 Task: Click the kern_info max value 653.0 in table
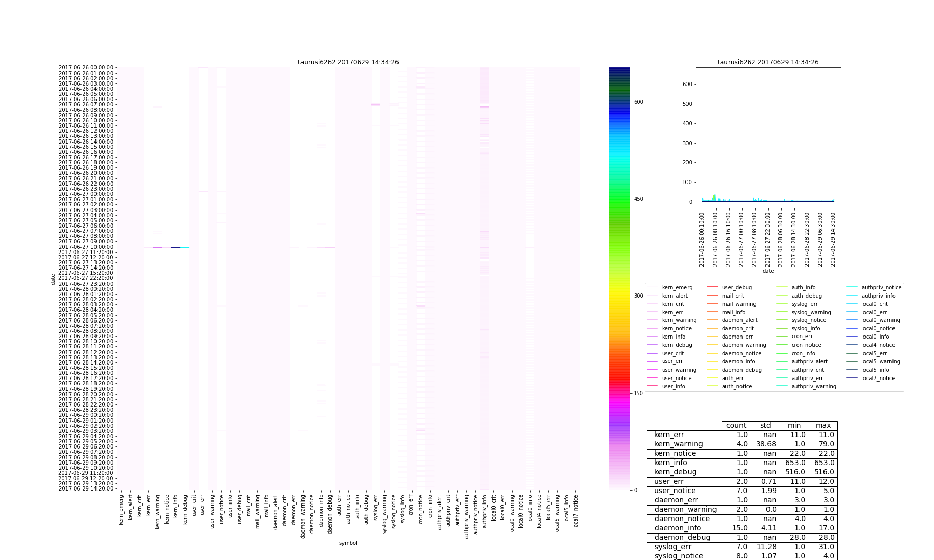pyautogui.click(x=823, y=463)
